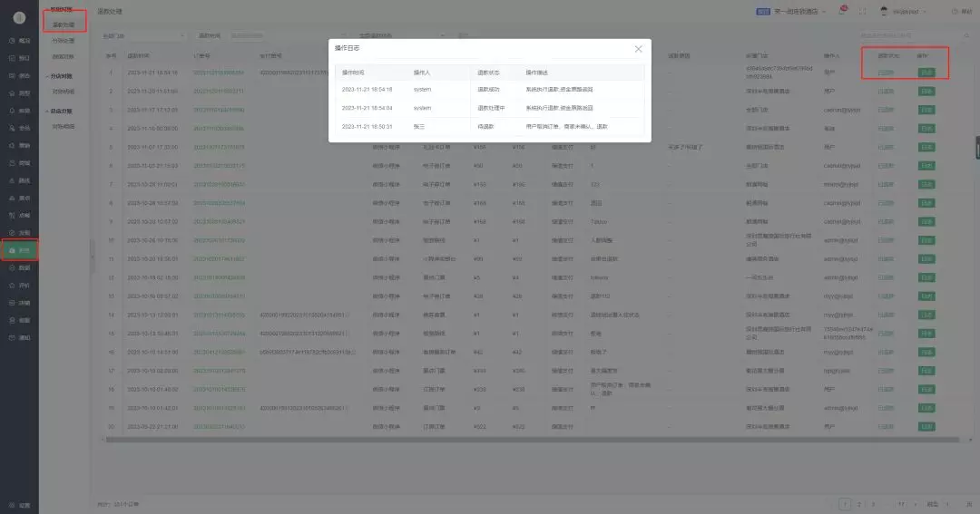Open the 退款处理 submenu item
Screen dimensions: 980x514
[x=64, y=25]
